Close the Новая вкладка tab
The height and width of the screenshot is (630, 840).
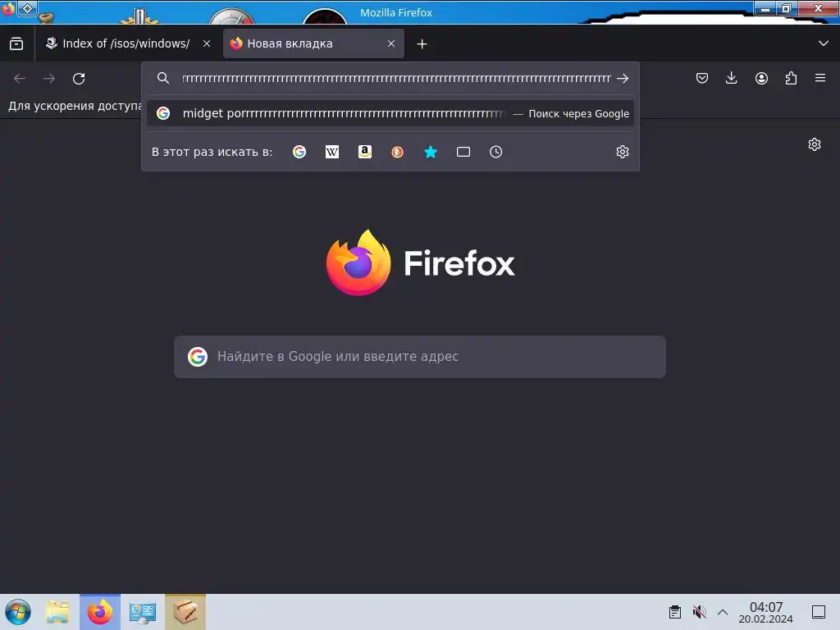pos(391,43)
